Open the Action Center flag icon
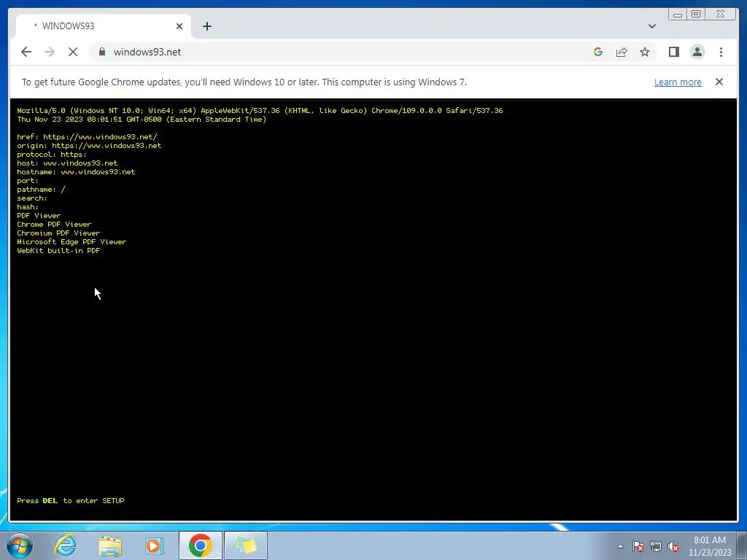Screen dimensions: 747x560 point(638,546)
